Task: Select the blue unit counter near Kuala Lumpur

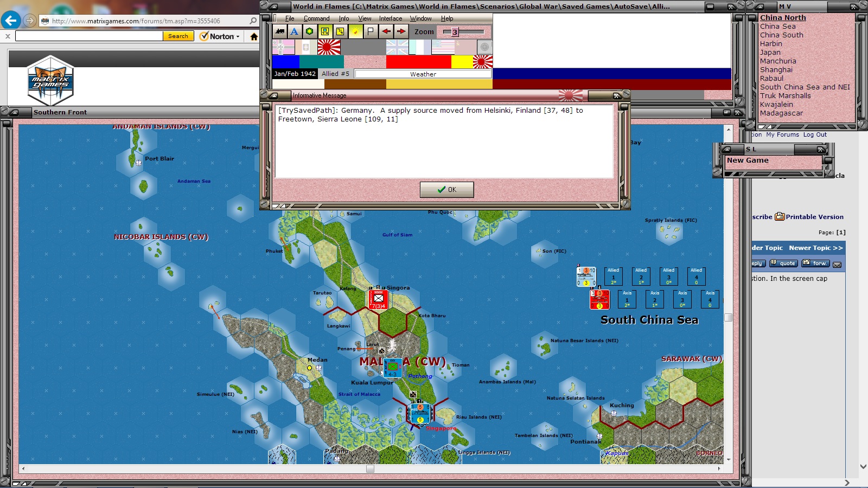Action: click(x=392, y=367)
